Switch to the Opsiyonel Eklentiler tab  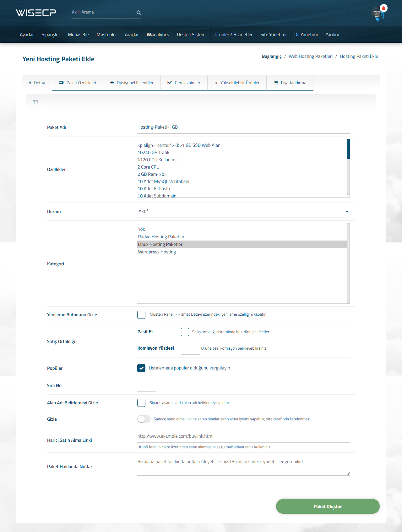tap(132, 83)
